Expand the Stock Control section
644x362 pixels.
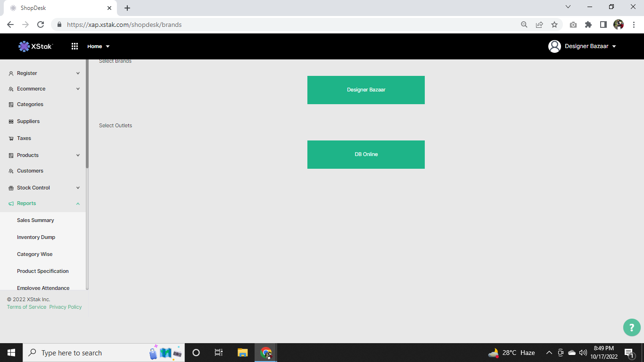coord(78,188)
